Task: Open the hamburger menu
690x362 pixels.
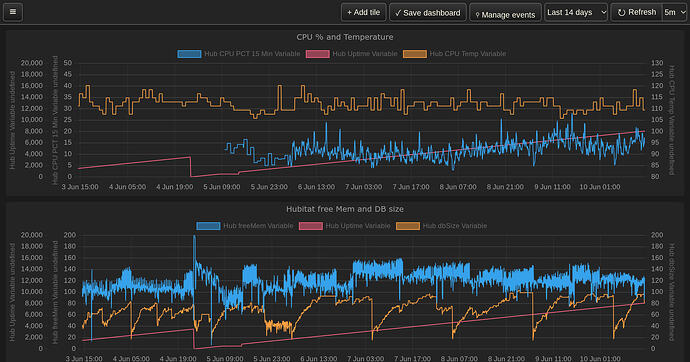Action: pyautogui.click(x=13, y=12)
